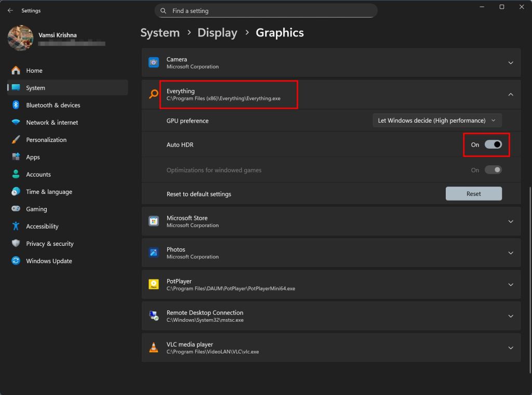
Task: Click the Remote Desktop Connection icon
Action: (153, 316)
